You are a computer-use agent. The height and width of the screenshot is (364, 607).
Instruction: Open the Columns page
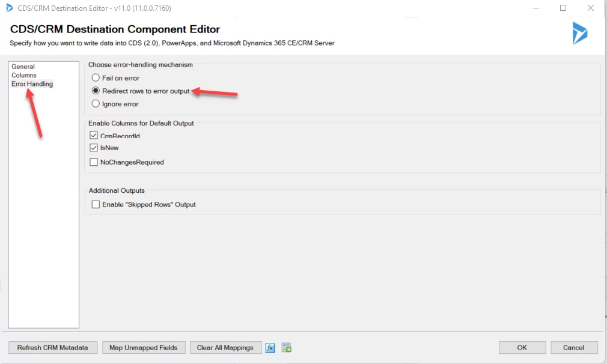click(x=24, y=75)
